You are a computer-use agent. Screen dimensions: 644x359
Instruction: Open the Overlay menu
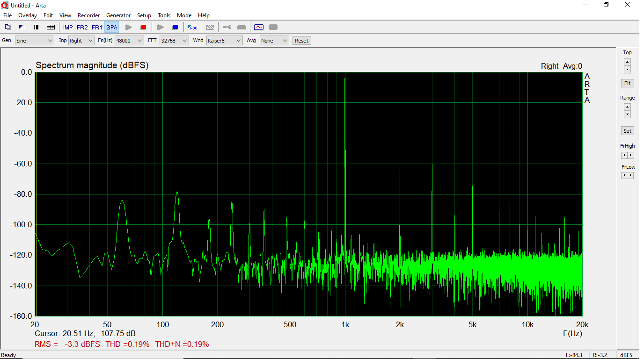[28, 15]
